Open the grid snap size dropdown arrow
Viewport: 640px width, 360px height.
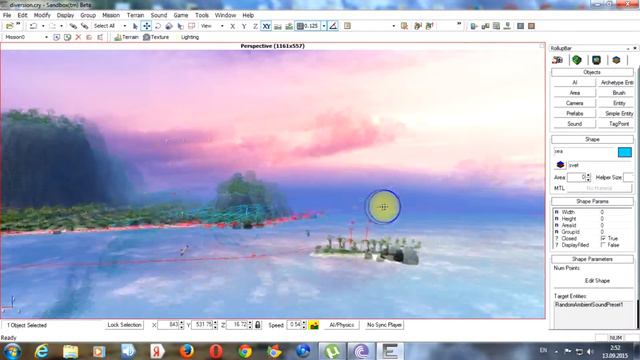[x=324, y=26]
